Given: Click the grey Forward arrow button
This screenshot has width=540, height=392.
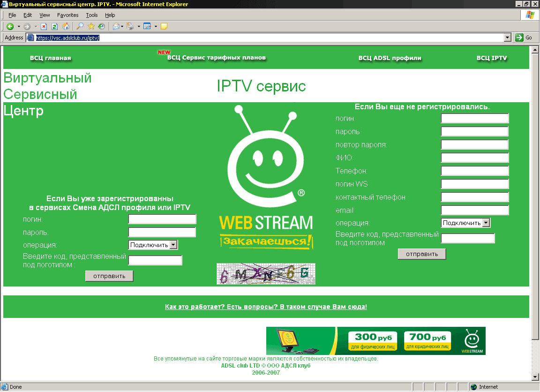Looking at the screenshot, I should [x=27, y=27].
